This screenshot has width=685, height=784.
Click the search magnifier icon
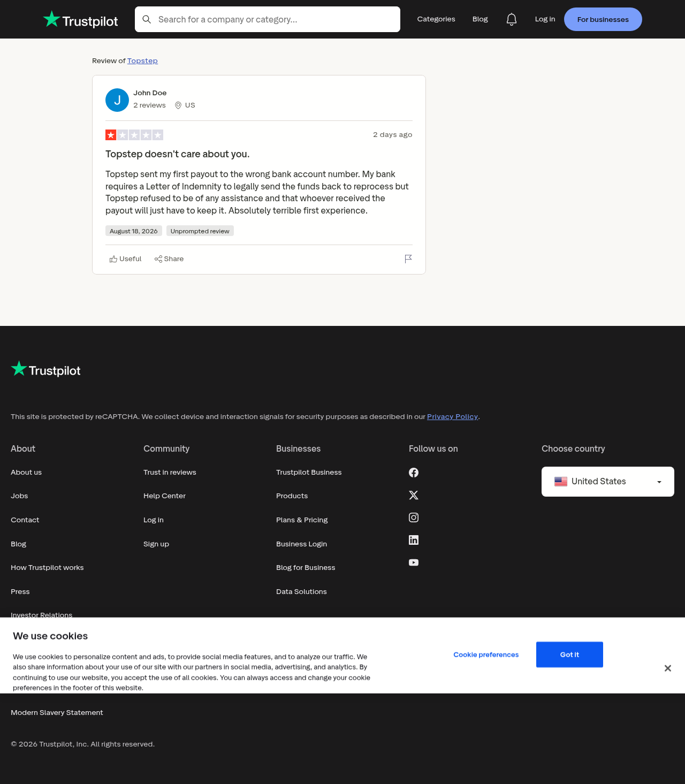point(147,19)
